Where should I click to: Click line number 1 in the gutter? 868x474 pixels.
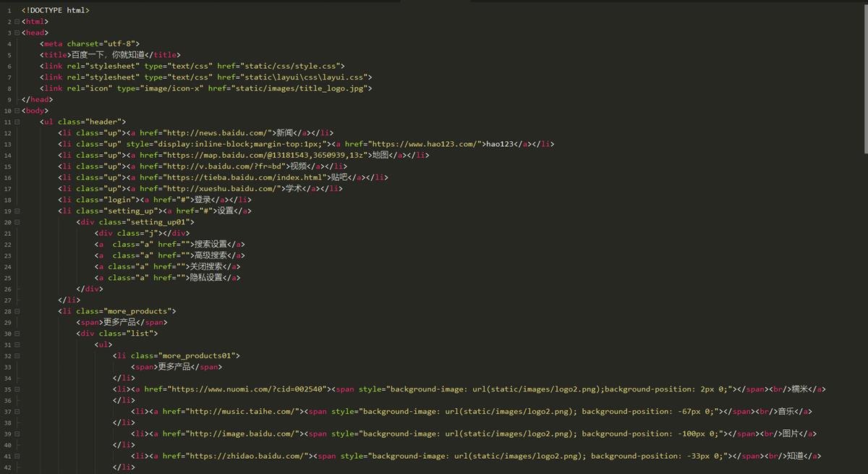[x=9, y=11]
